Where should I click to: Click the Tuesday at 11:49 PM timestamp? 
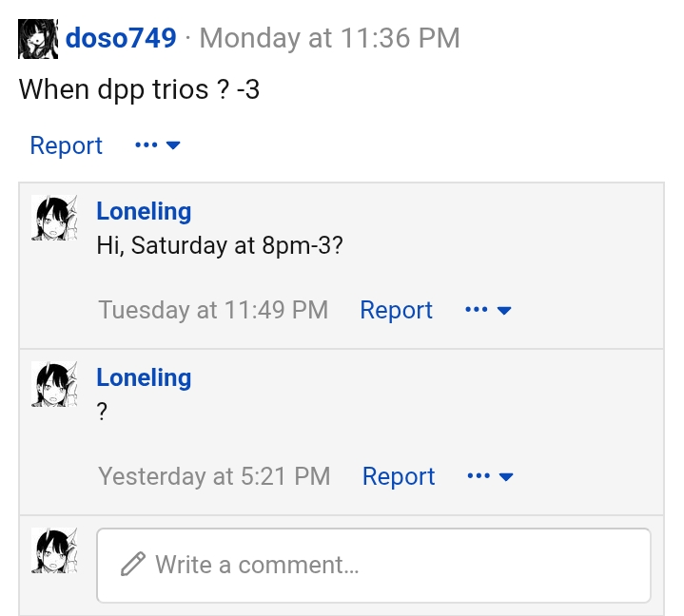213,310
